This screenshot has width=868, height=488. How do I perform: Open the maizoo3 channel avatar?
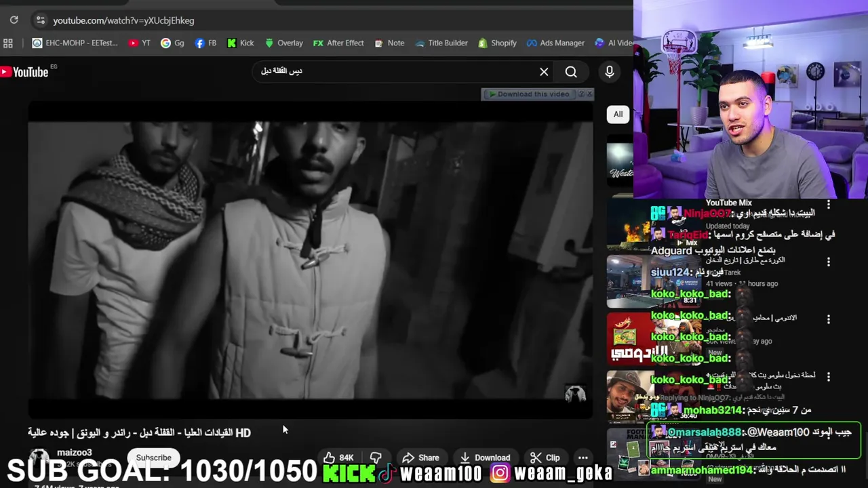tap(39, 458)
